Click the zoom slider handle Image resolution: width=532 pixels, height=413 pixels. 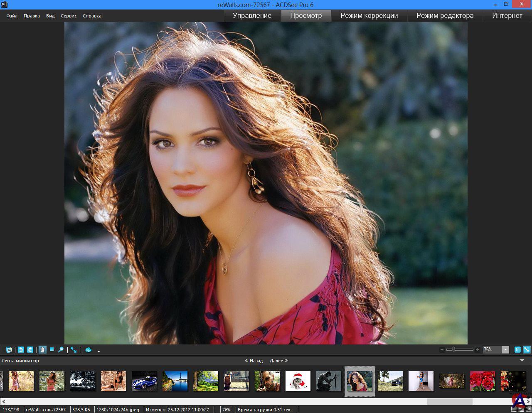[453, 350]
